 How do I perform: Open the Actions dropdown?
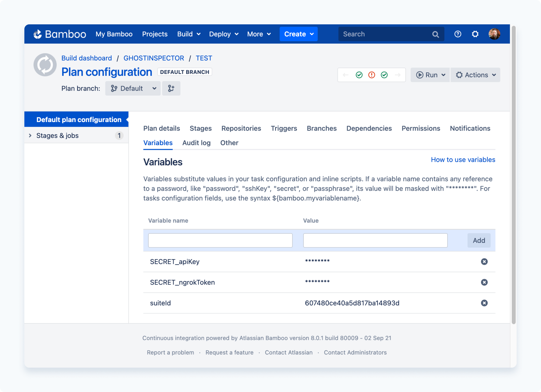point(475,75)
